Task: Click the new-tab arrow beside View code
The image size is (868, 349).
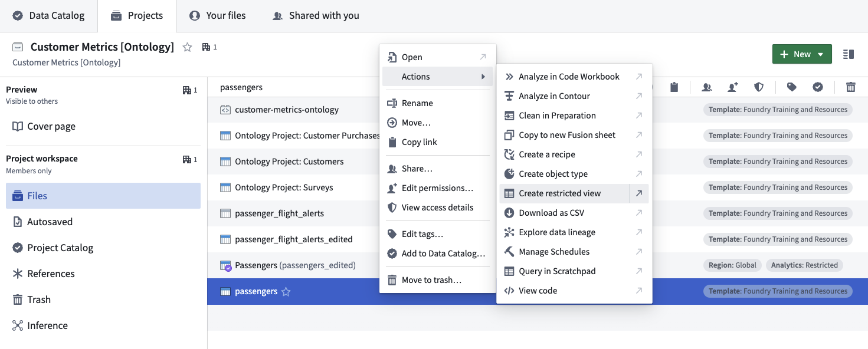Action: point(639,291)
